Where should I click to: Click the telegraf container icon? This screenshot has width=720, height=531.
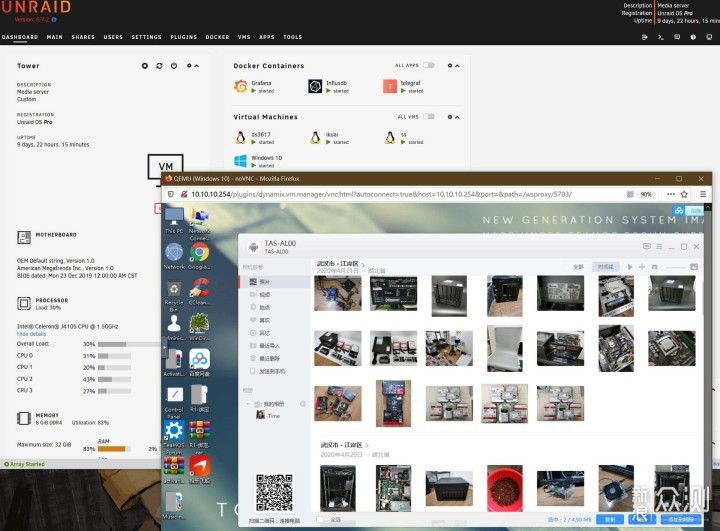(x=390, y=86)
